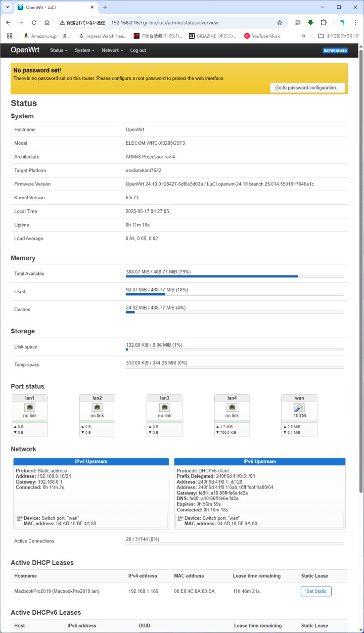This screenshot has height=633, width=364.
Task: Click the Load Average value 0.04, 0.05, 0.02
Action: [142, 239]
